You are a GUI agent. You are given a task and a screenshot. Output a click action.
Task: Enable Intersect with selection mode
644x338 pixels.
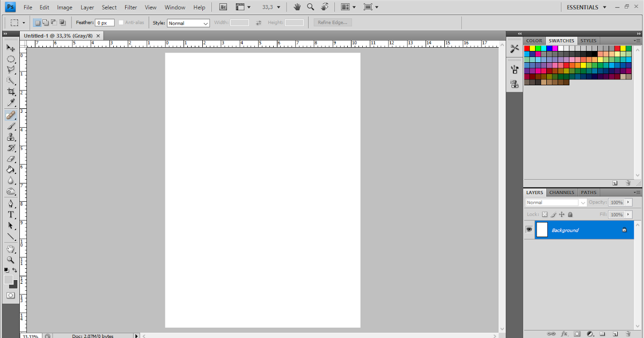click(62, 23)
